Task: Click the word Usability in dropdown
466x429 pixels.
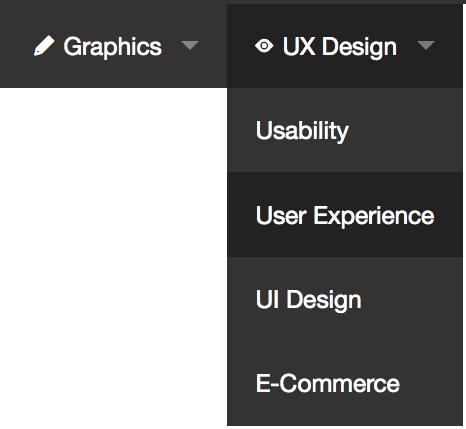Action: tap(302, 131)
